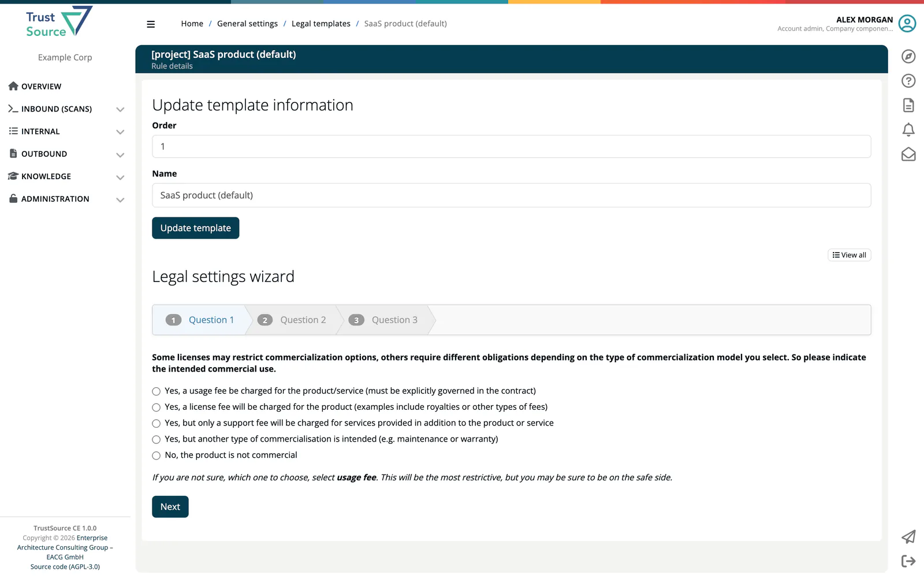
Task: Click the Outbound file icon
Action: tap(13, 154)
